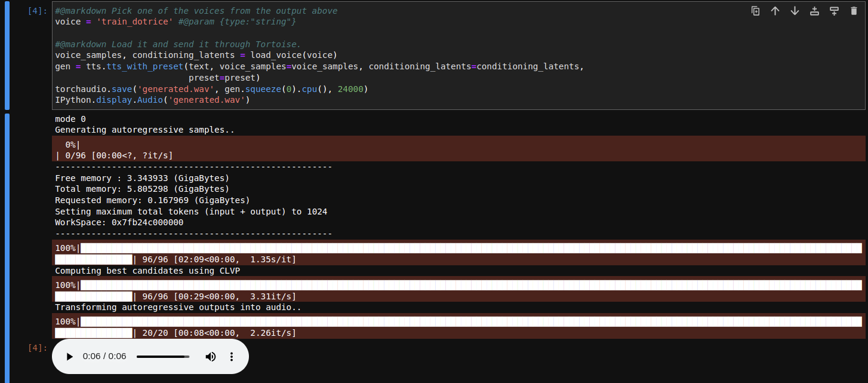Insert a new cell above

click(814, 11)
